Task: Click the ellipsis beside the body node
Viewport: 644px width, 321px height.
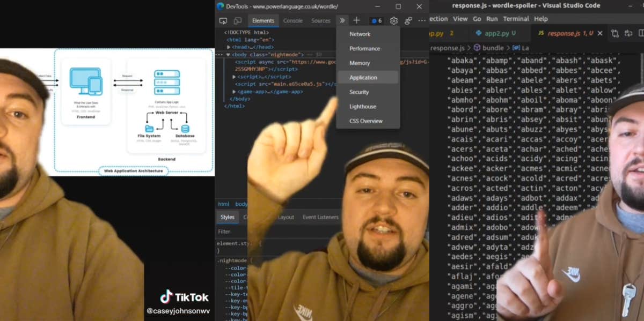Action: pos(219,55)
